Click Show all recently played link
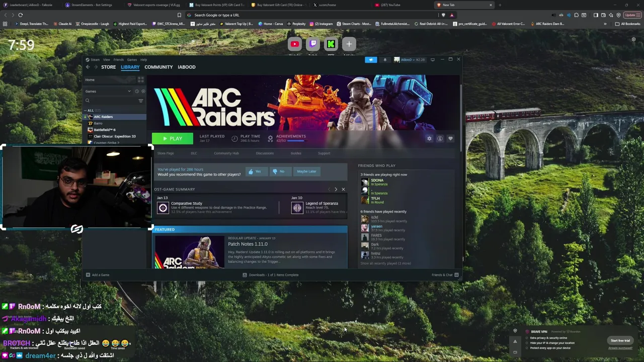The height and width of the screenshot is (362, 644). coord(385,263)
